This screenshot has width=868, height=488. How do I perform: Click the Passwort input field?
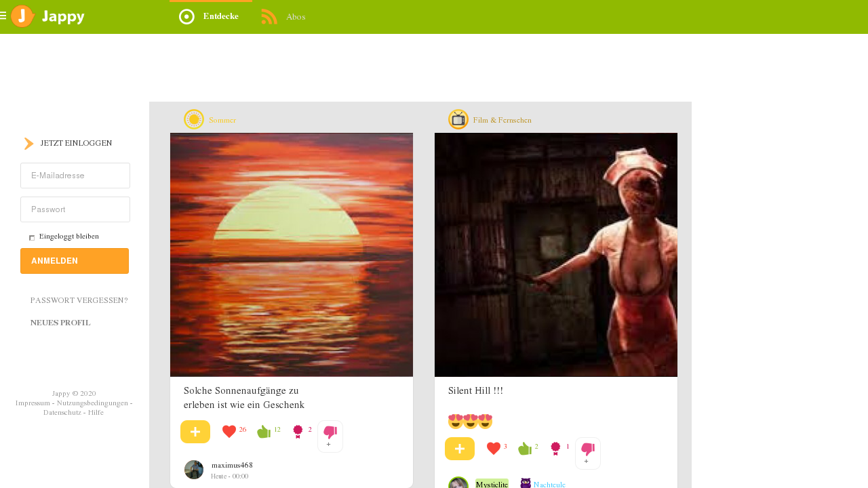click(x=75, y=209)
